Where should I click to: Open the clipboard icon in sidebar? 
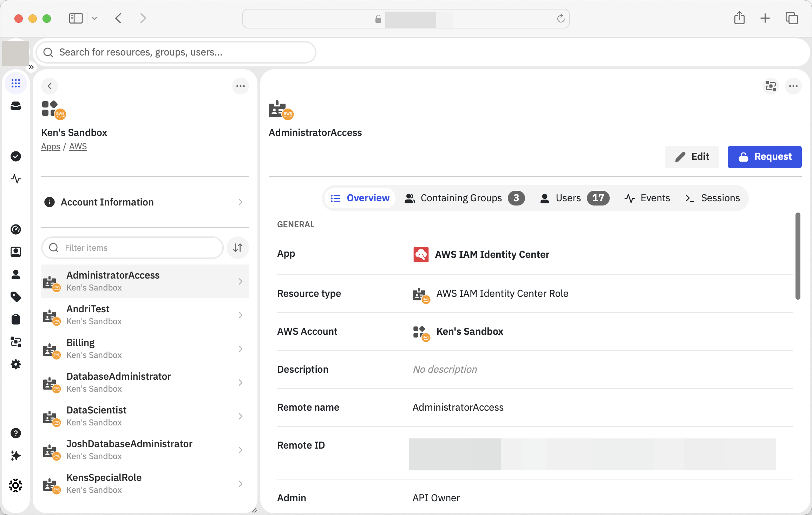[x=16, y=319]
